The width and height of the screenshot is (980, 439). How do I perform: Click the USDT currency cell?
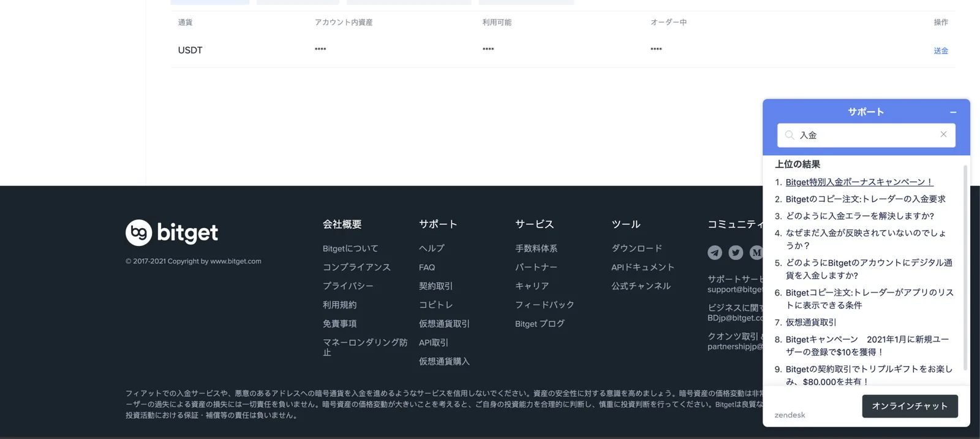point(190,50)
